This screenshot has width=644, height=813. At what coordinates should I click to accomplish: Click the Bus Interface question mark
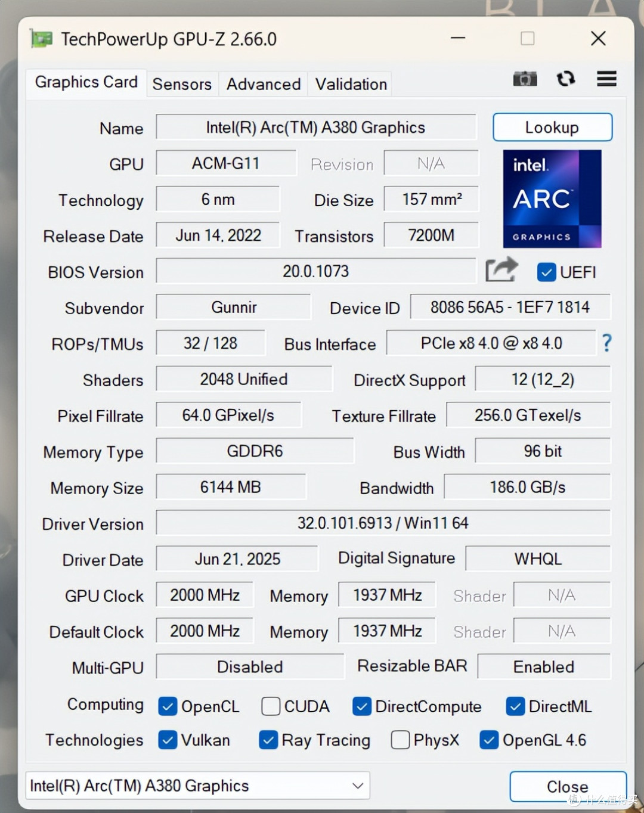606,343
